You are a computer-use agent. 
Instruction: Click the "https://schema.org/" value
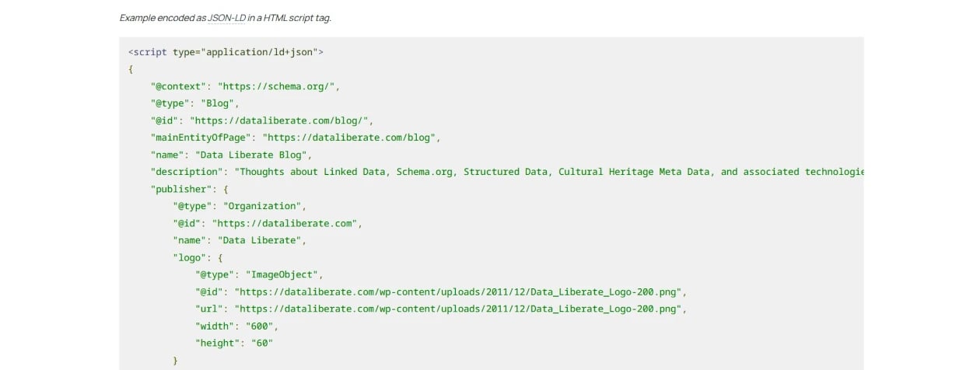click(276, 86)
